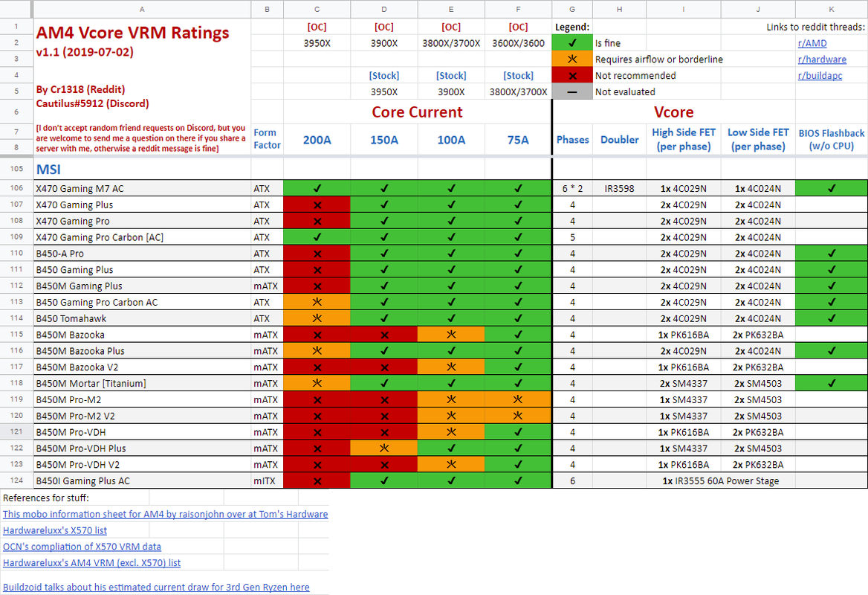868x595 pixels.
Task: Click the BIOS Flashback checkmark for X470 Gaming M7 AC
Action: 832,188
